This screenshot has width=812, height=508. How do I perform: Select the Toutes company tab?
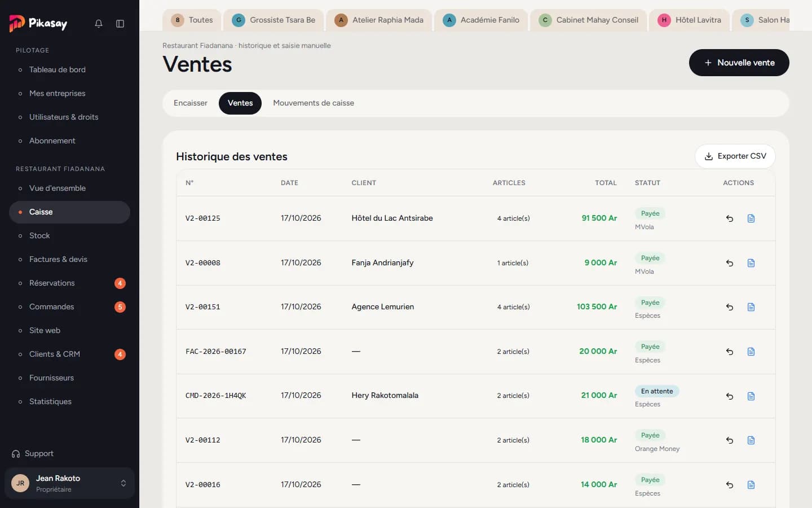click(192, 20)
